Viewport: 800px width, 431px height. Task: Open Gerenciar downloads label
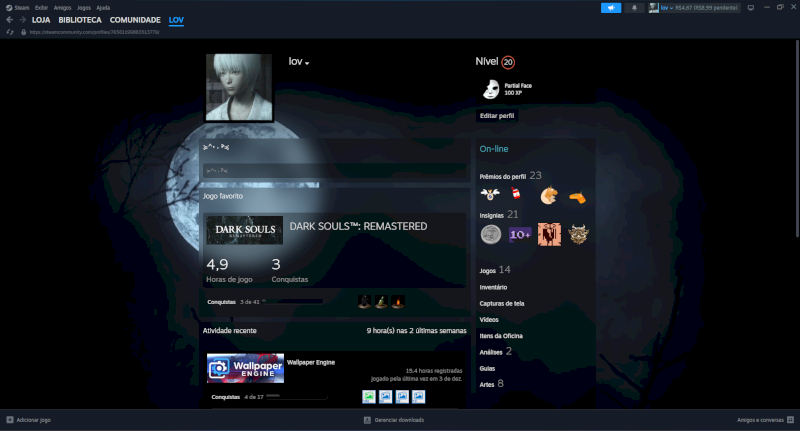399,420
